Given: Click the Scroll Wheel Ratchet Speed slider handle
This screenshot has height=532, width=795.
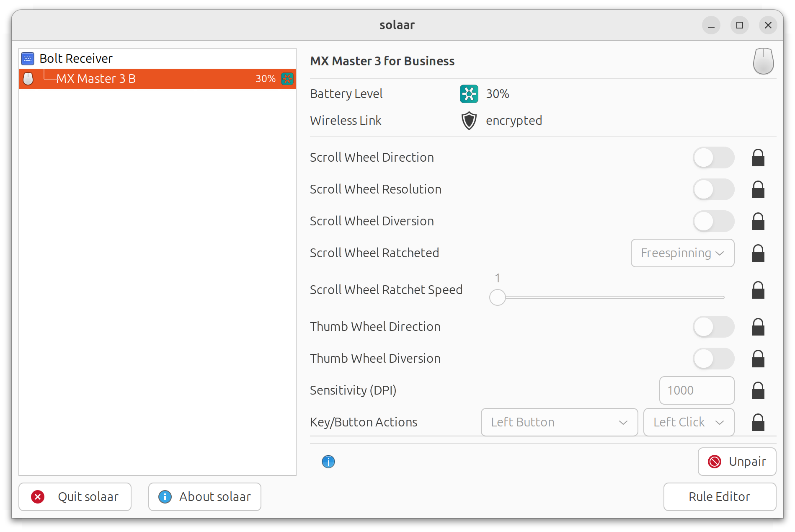Looking at the screenshot, I should pos(497,297).
